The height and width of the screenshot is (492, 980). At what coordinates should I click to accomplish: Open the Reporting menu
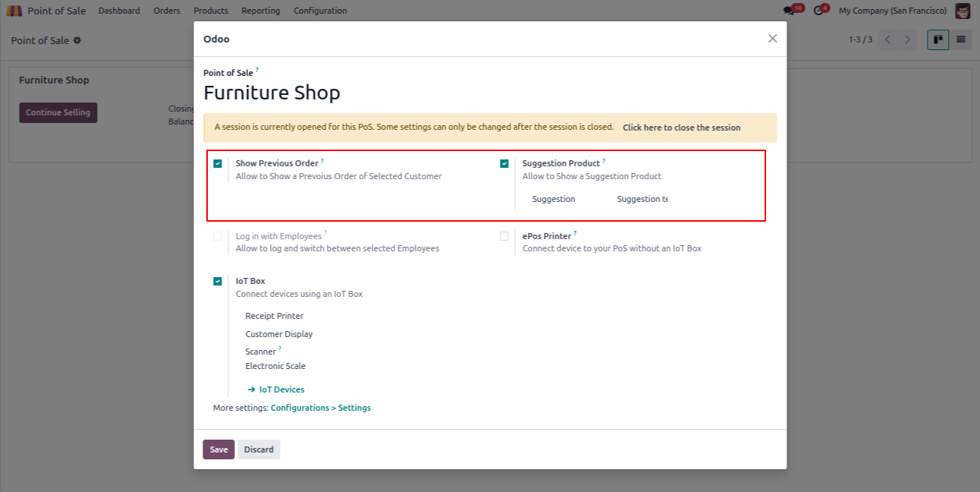tap(261, 11)
